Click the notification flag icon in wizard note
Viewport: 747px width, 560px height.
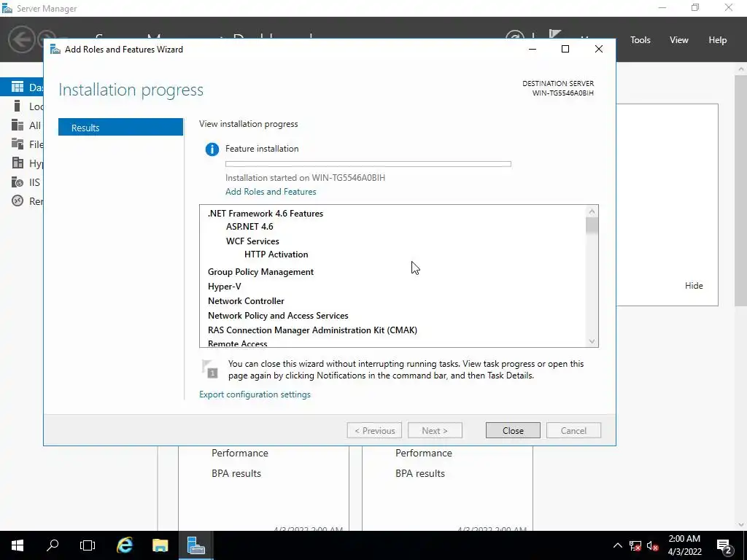coord(209,369)
